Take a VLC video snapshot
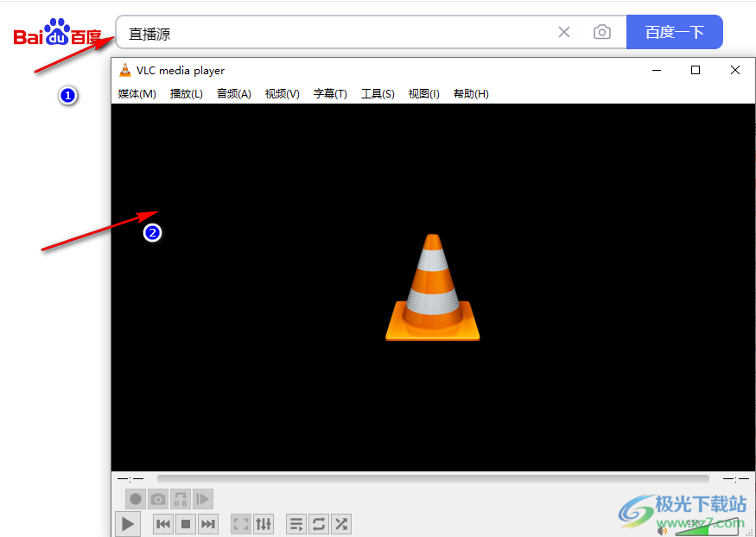The image size is (756, 537). click(157, 499)
